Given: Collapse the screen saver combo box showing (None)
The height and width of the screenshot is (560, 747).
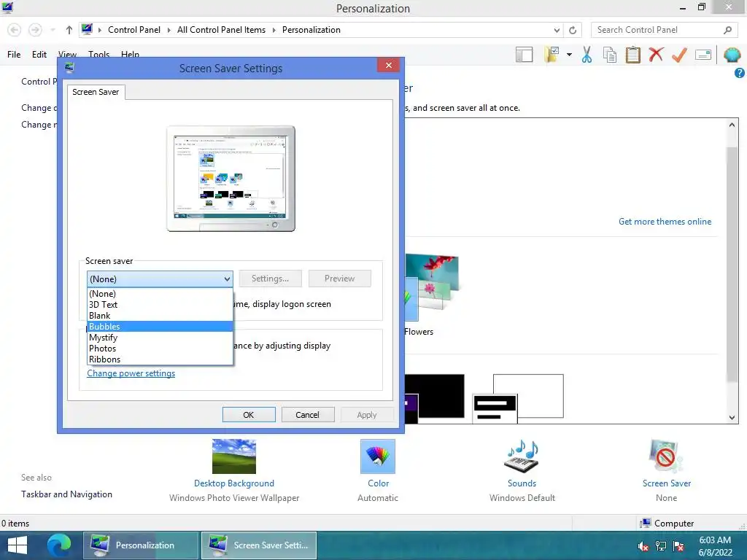Looking at the screenshot, I should [x=160, y=279].
